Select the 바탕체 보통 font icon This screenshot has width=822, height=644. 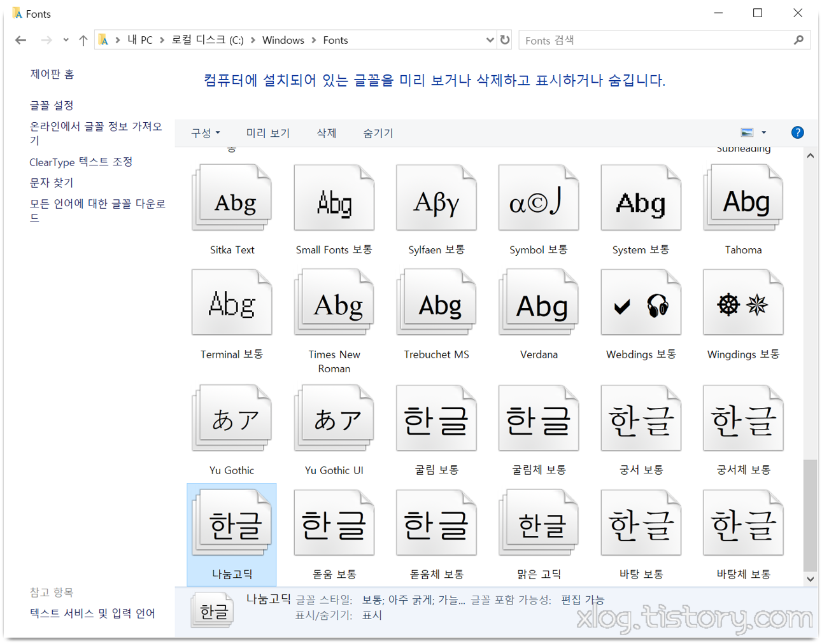coord(743,522)
